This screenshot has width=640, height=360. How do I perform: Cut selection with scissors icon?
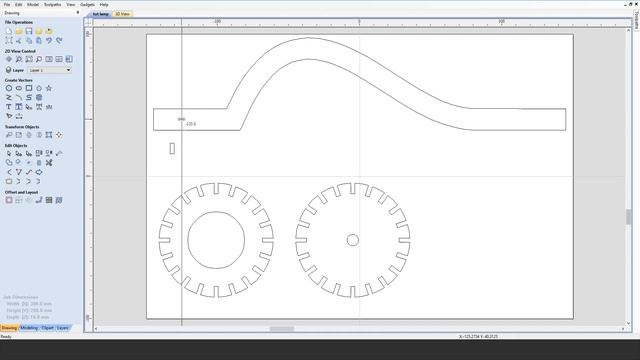(x=19, y=40)
